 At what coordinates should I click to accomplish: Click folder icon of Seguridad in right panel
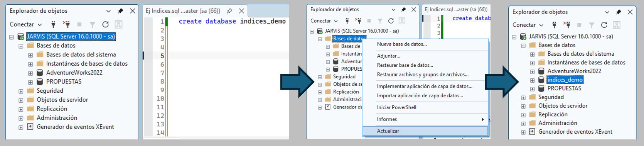click(x=533, y=97)
